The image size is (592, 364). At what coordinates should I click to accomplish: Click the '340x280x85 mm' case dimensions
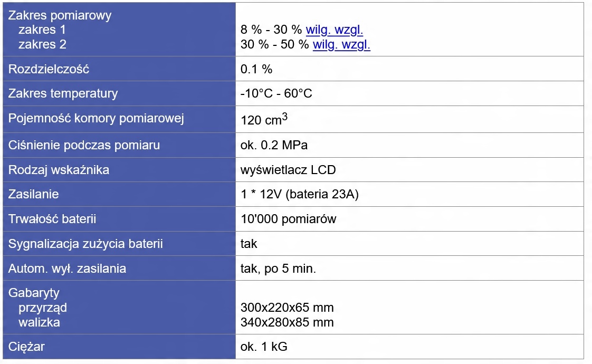tap(287, 322)
